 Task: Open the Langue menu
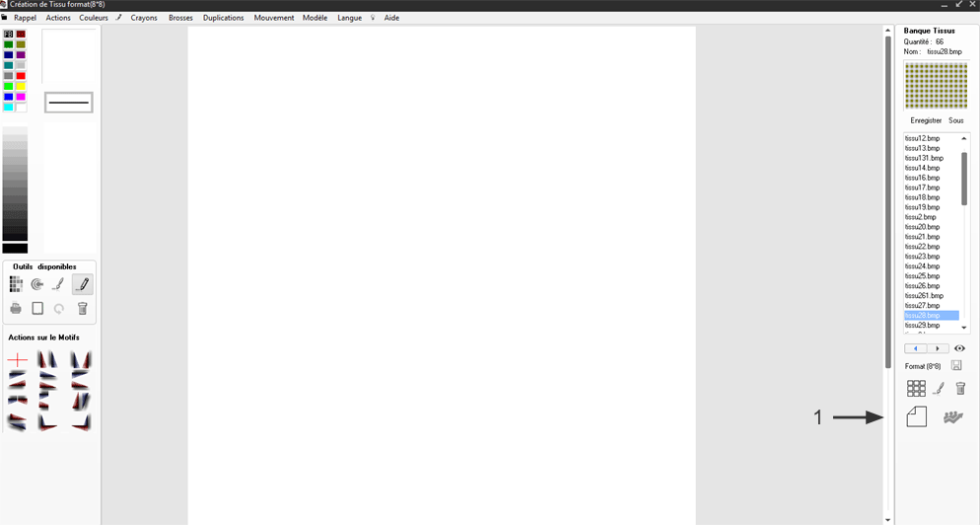[x=349, y=18]
